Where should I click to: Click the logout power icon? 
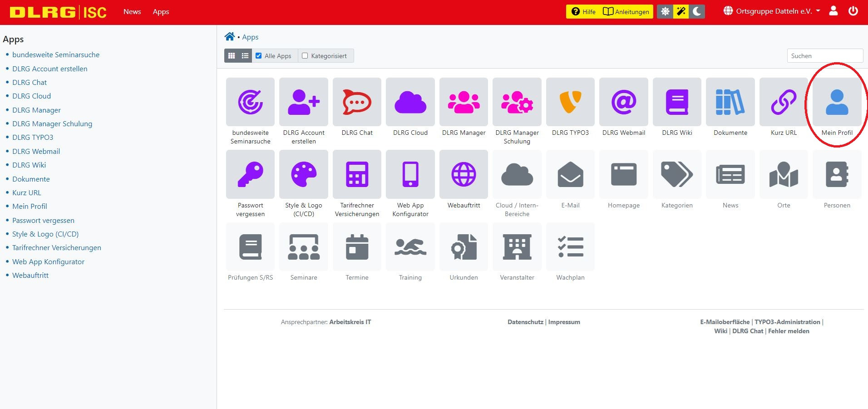pos(853,11)
